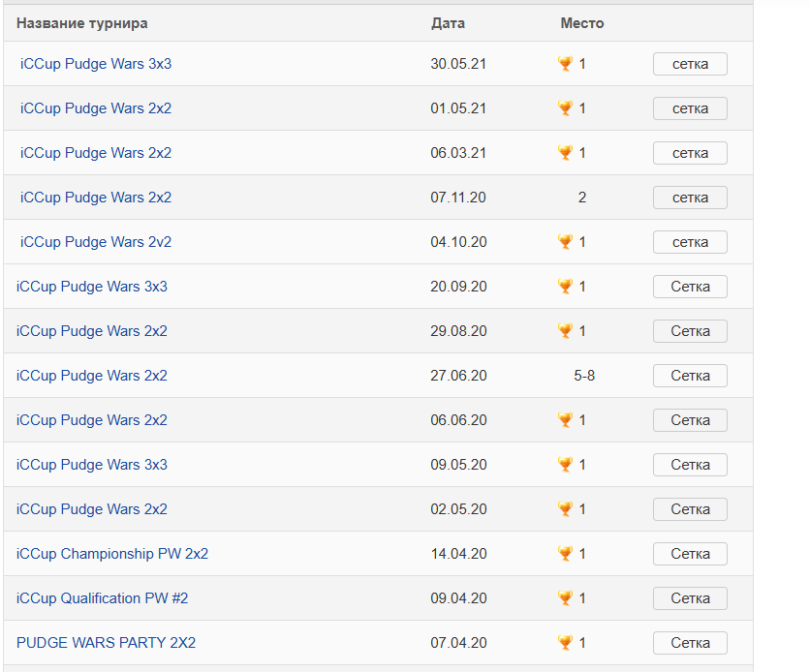The height and width of the screenshot is (672, 810).
Task: Click Сетка button for 29.08.20 tournament
Action: [x=690, y=331]
